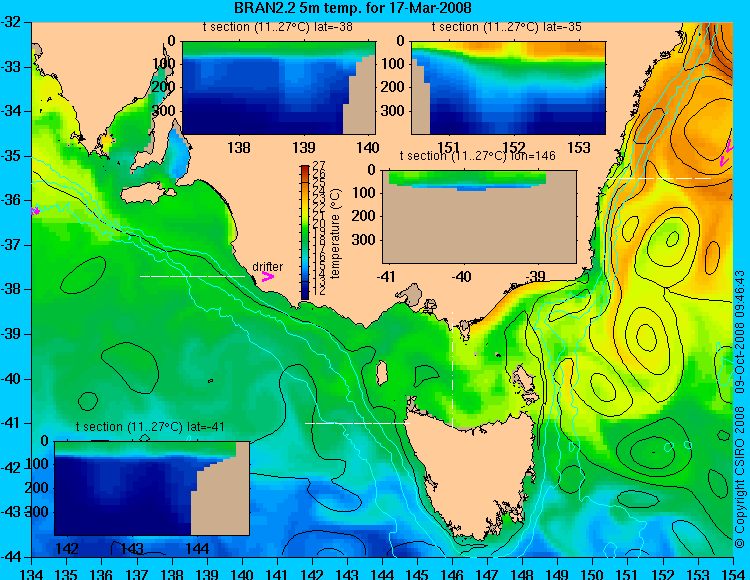Screen dimensions: 750x580
Task: Click longitude label '134' on the bottom axis
Action: (x=32, y=573)
